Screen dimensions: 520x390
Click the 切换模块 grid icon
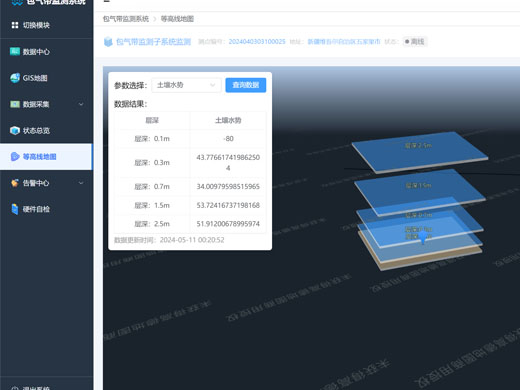pyautogui.click(x=15, y=25)
